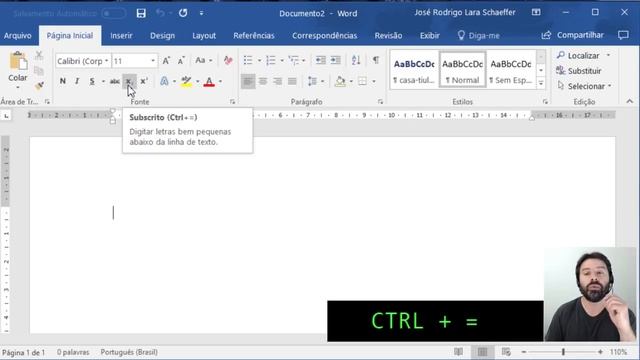Toggle Salvamento Automático switch

click(x=113, y=13)
